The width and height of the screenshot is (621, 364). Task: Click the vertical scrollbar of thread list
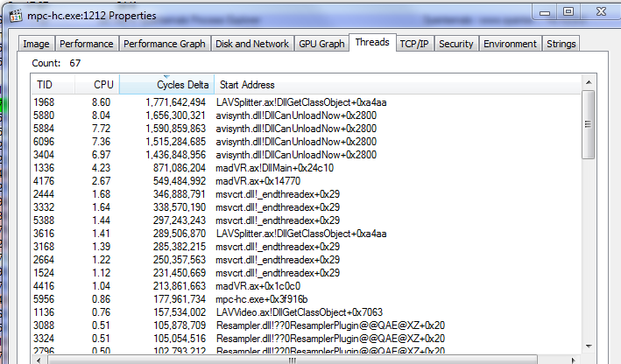coord(588,219)
